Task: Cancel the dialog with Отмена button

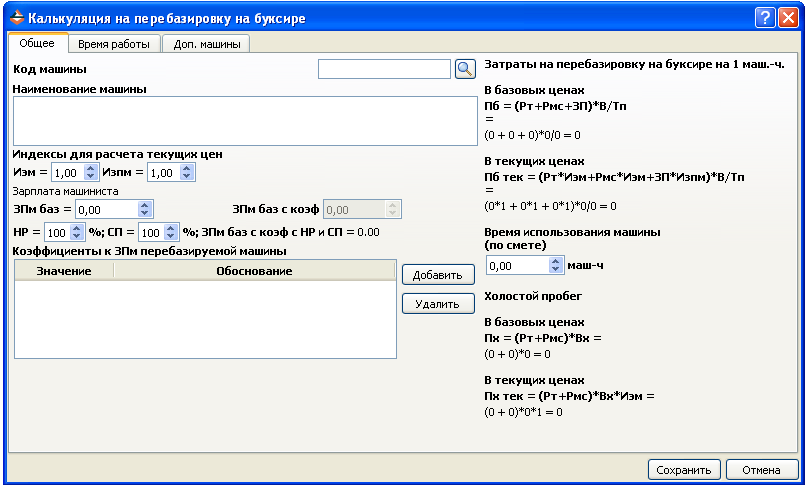Action: 761,470
